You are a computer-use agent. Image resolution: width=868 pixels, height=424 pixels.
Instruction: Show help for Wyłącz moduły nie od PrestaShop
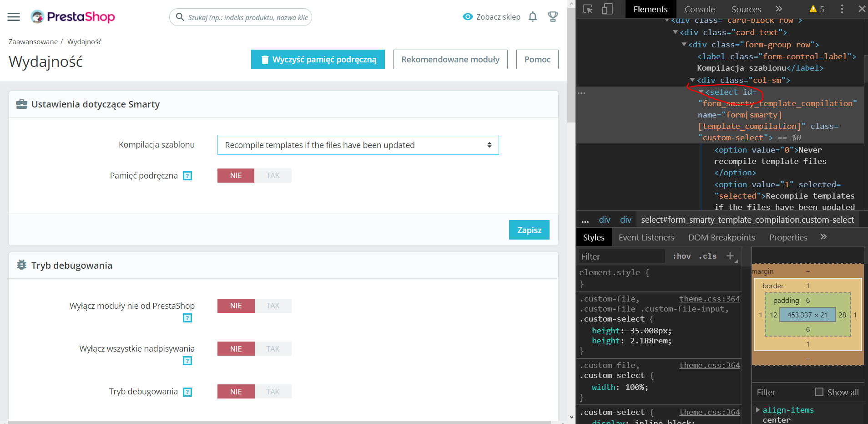click(187, 318)
